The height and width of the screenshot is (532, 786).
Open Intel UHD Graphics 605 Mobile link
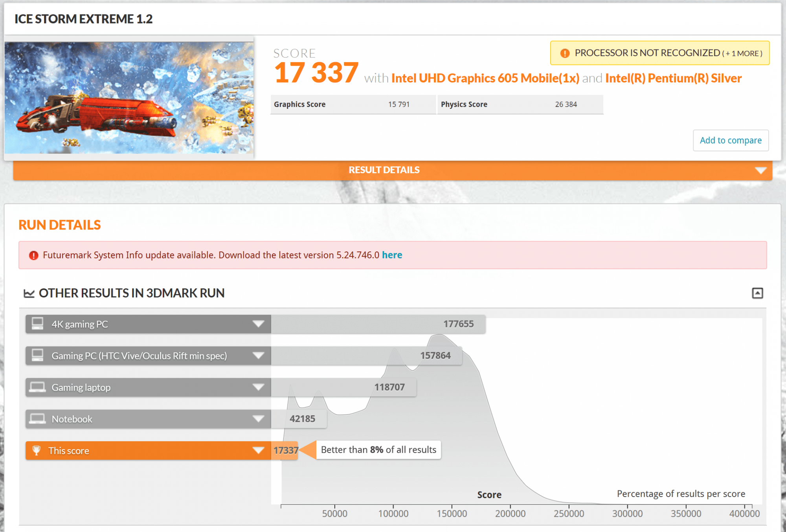pyautogui.click(x=485, y=78)
